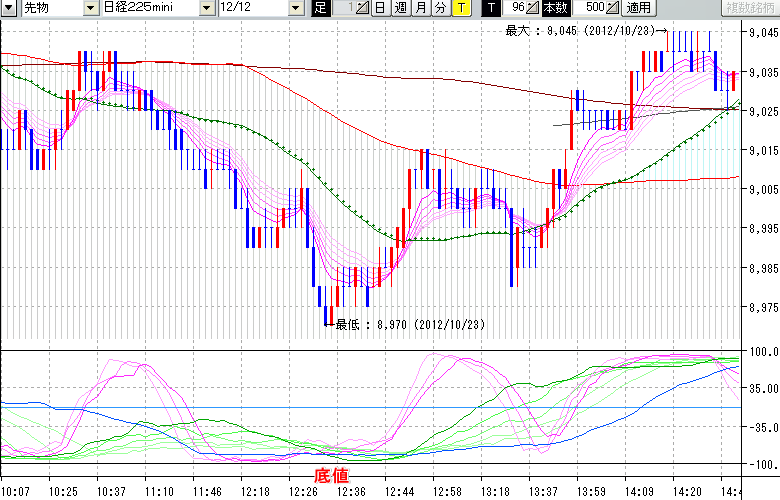This screenshot has height=500, width=780.
Task: Click the 適用 apply button
Action: tap(638, 8)
